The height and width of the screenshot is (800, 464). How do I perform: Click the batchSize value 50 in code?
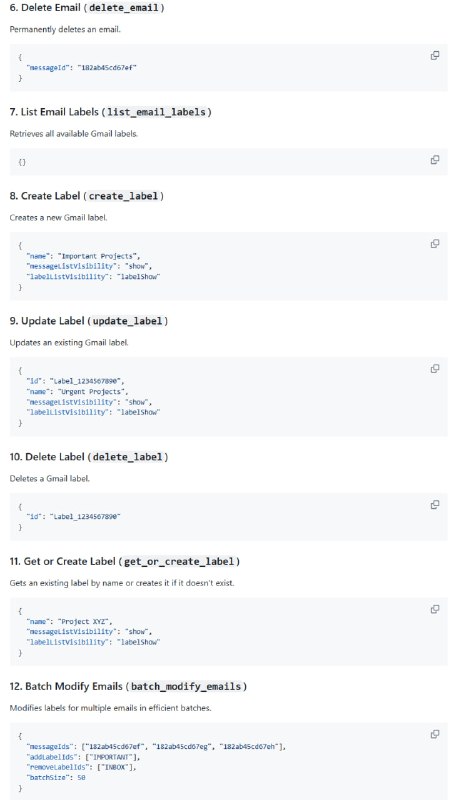(x=81, y=778)
